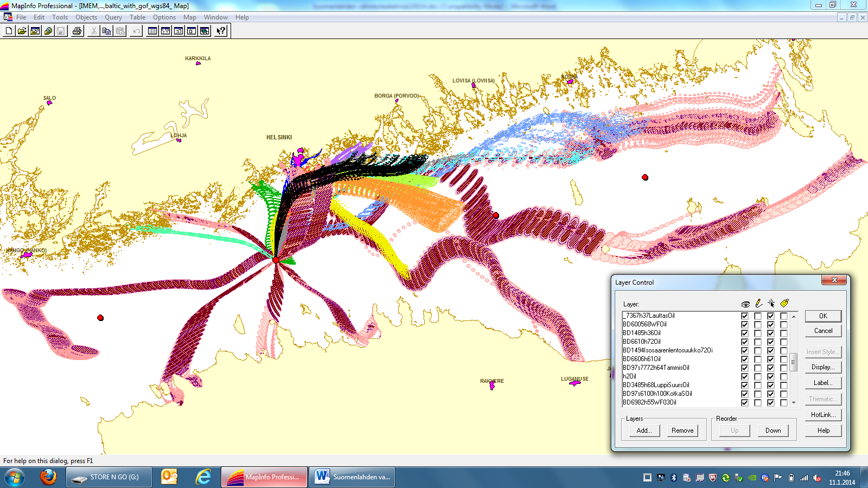Open the Tools menu
Image resolution: width=868 pixels, height=488 pixels.
point(60,17)
